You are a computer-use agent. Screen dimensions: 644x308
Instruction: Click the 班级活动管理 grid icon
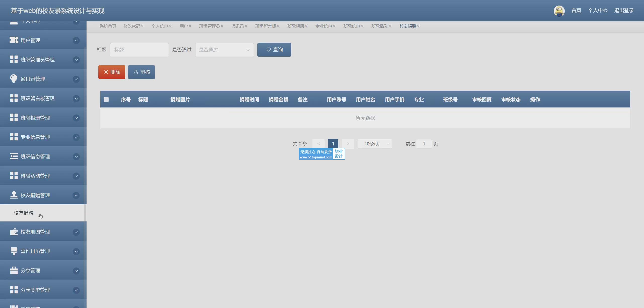(14, 176)
